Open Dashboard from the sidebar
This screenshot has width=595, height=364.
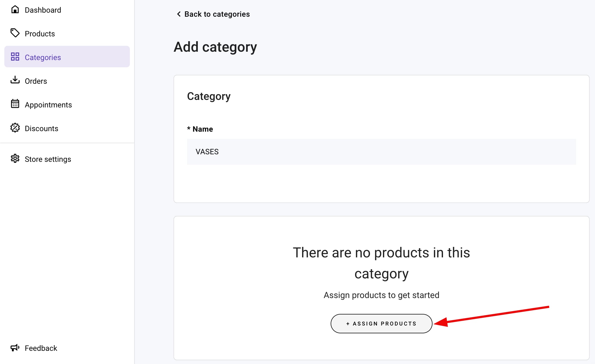pos(43,10)
